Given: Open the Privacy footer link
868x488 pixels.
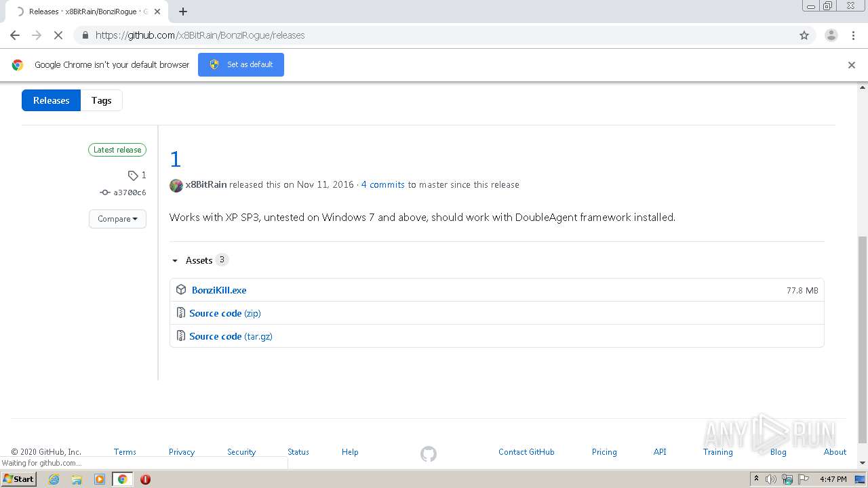Looking at the screenshot, I should coord(182,452).
